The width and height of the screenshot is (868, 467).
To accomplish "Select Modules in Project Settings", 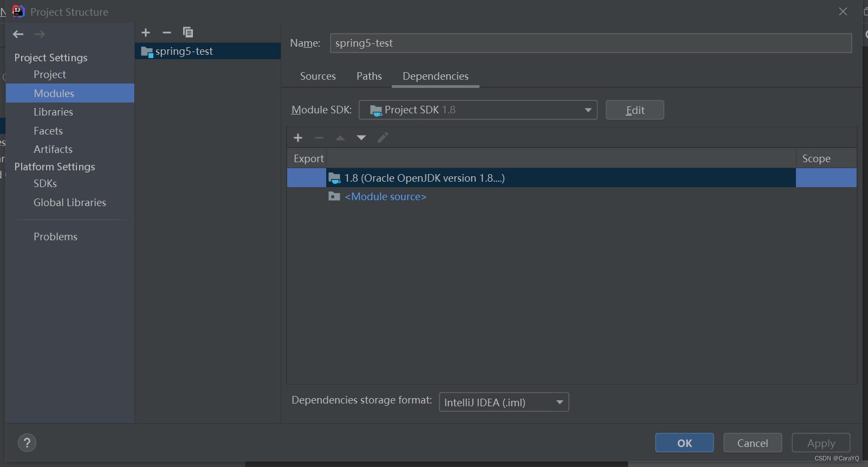I will (x=70, y=93).
